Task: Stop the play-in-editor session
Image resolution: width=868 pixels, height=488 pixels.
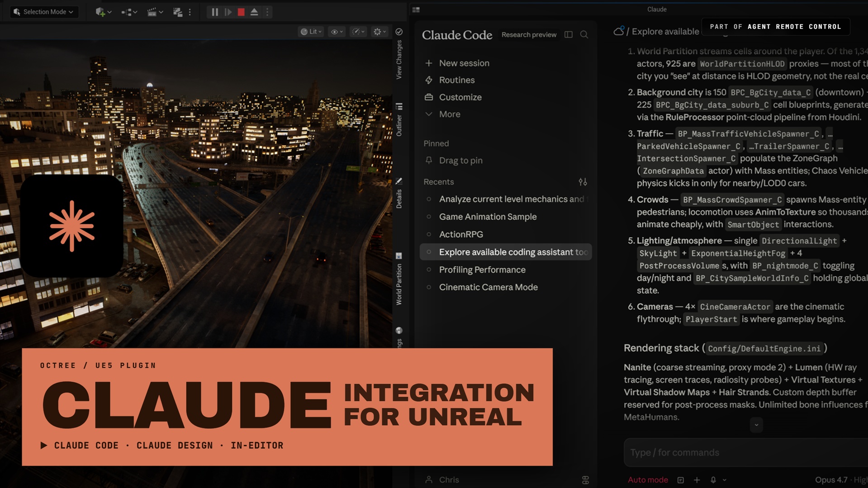Action: click(241, 12)
